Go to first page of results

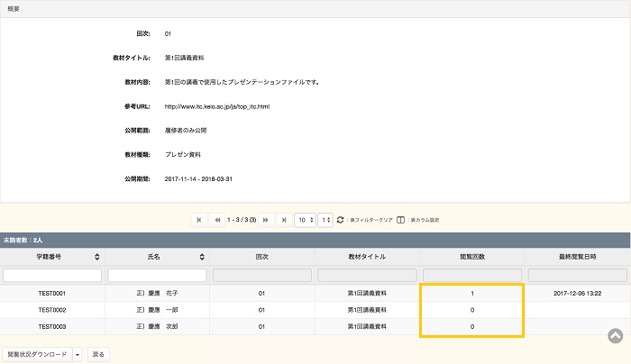[x=199, y=219]
